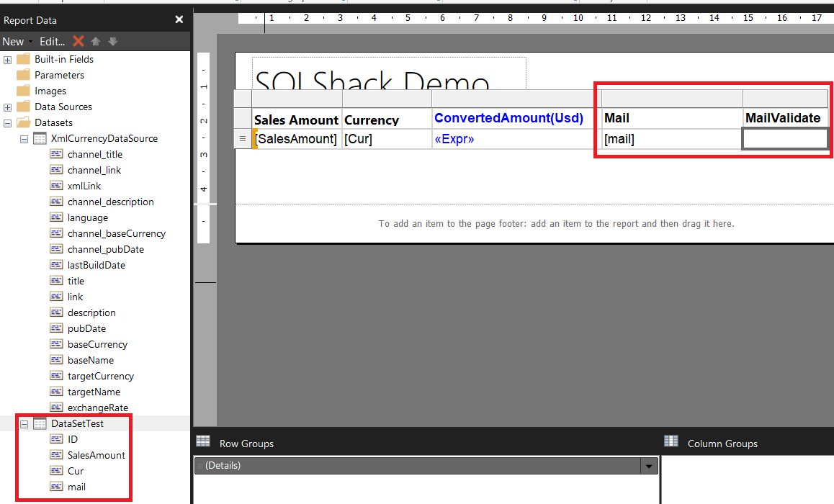834x504 pixels.
Task: Select the Images folder icon
Action: 23,91
